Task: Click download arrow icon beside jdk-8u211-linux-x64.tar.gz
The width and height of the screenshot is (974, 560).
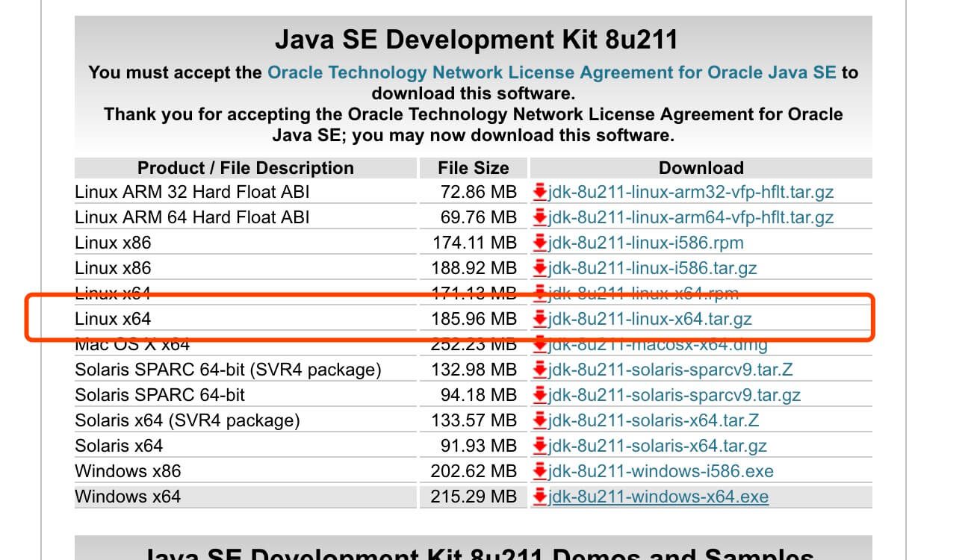Action: [540, 320]
